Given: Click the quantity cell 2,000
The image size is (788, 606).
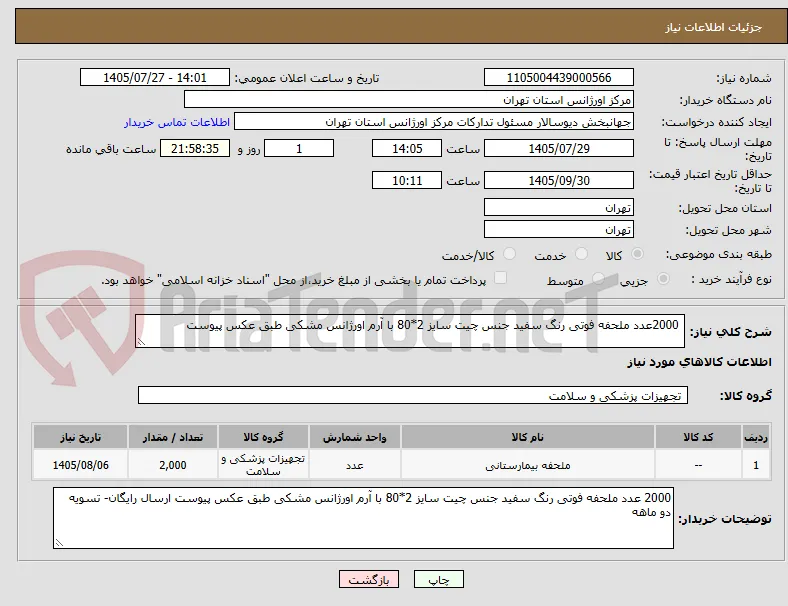Looking at the screenshot, I should [173, 465].
